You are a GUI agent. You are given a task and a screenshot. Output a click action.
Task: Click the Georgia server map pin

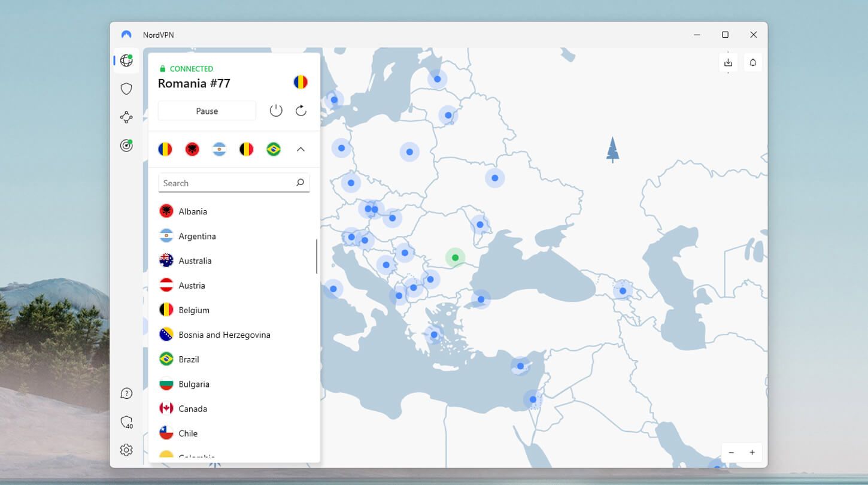point(623,290)
